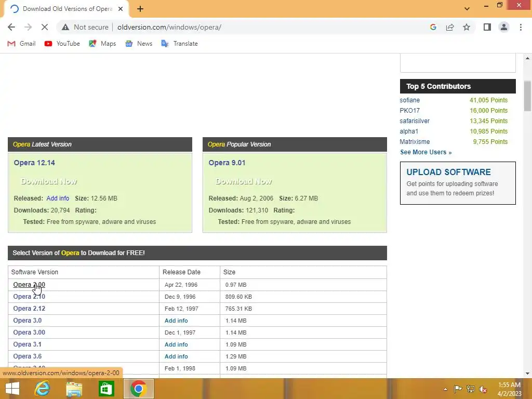
Task: Open the Chrome profile avatar
Action: coord(504,27)
